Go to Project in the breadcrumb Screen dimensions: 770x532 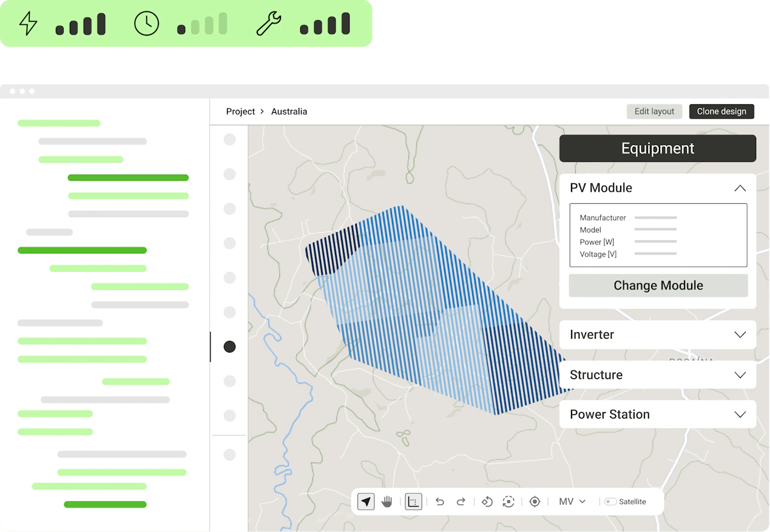(x=240, y=112)
